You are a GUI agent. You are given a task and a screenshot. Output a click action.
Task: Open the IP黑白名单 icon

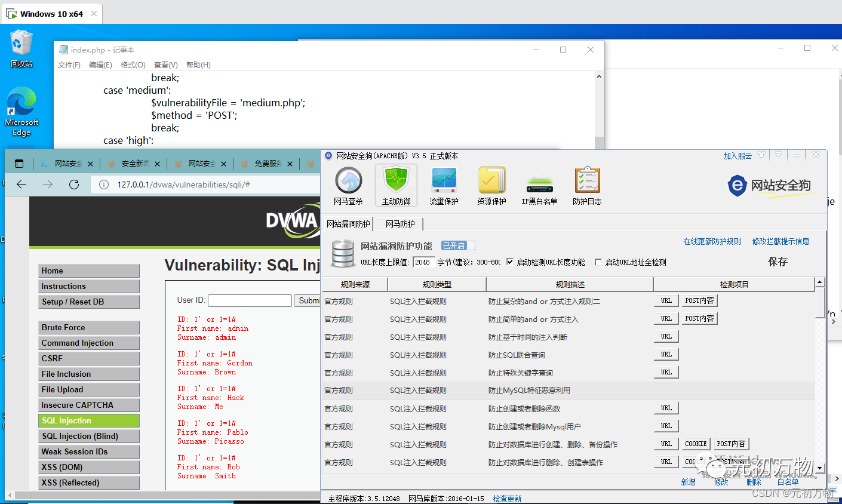(539, 186)
